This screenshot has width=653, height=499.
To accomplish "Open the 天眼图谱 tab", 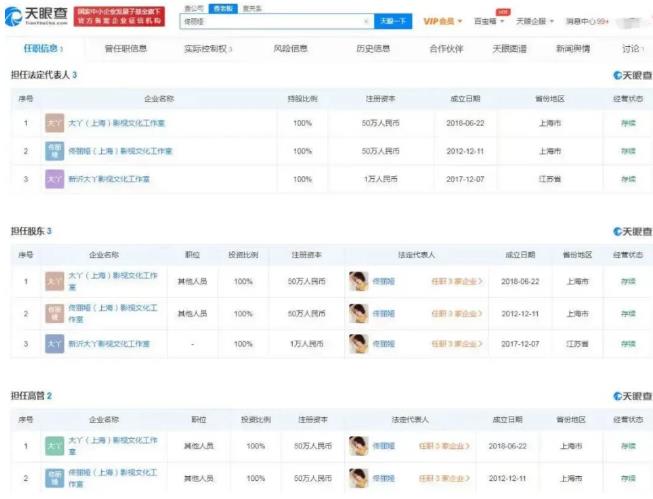I will [x=509, y=49].
